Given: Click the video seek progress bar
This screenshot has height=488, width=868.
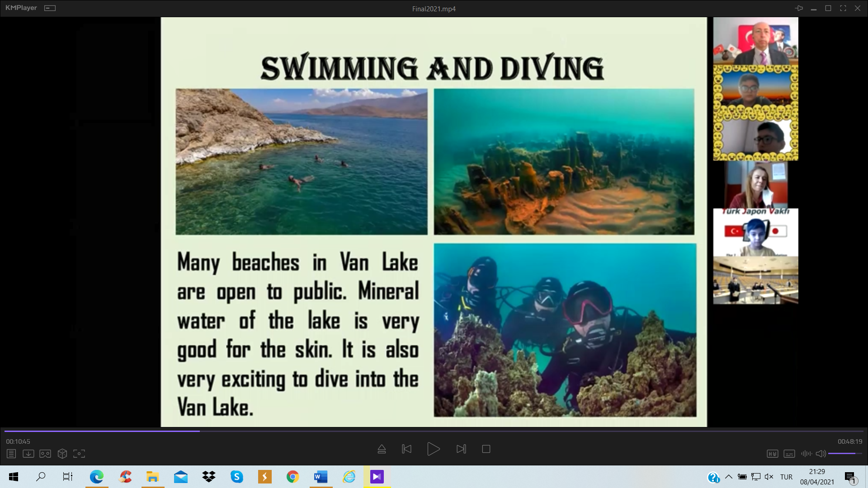Looking at the screenshot, I should tap(434, 431).
